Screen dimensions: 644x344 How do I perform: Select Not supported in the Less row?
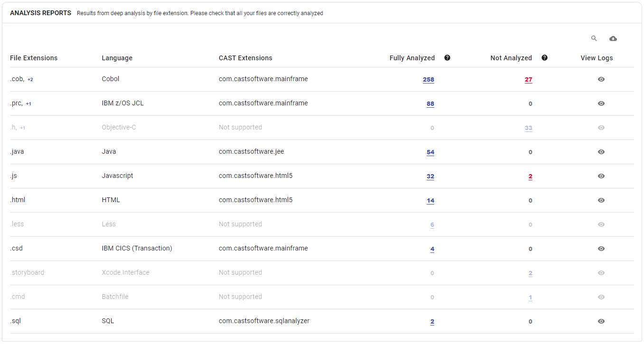click(x=240, y=224)
